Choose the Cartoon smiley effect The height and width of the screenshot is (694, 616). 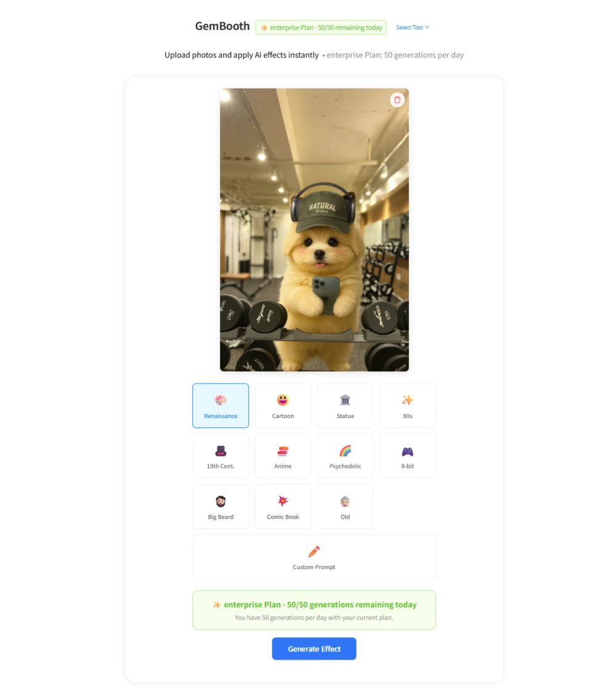[283, 405]
